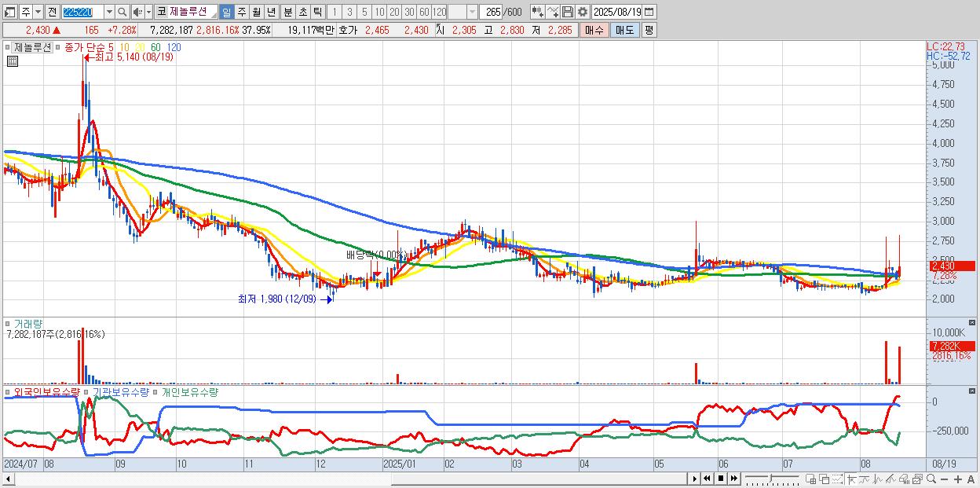Click scroll-left arrow of chart scrollbar
Viewport: 980px width, 488px height.
click(8, 479)
